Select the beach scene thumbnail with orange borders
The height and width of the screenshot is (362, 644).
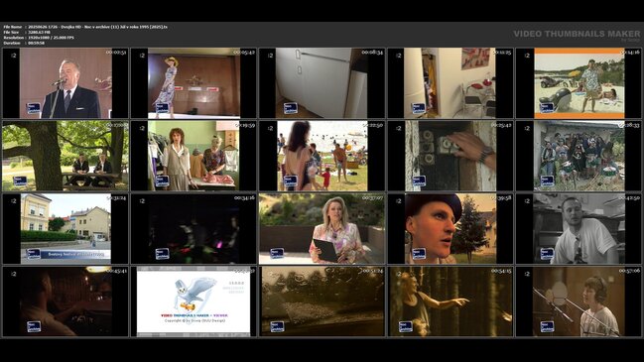pyautogui.click(x=579, y=83)
